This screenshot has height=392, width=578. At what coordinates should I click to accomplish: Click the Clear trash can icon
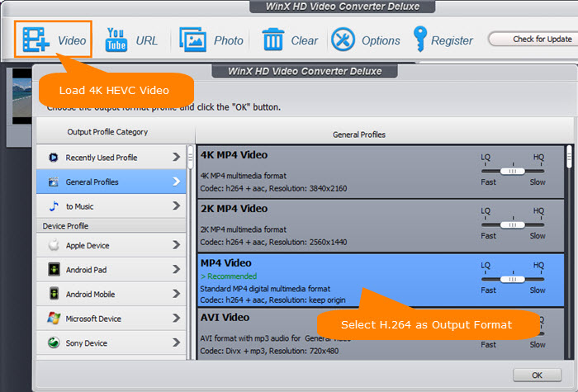[x=272, y=40]
